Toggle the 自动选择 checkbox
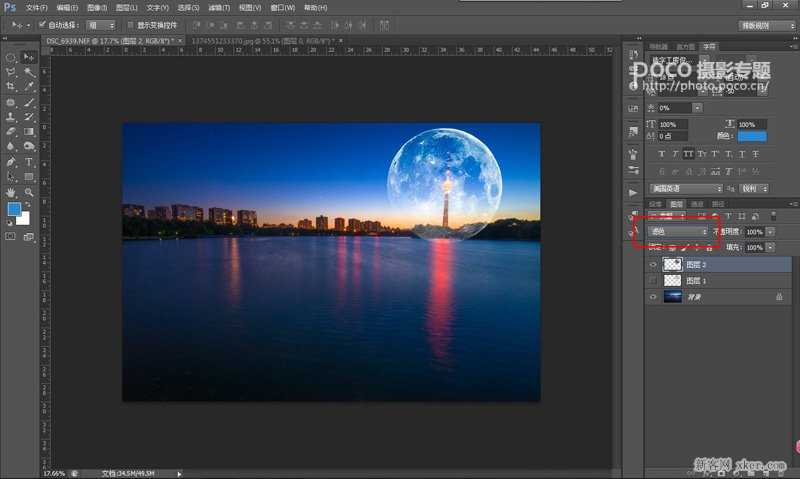800x479 pixels. [x=43, y=24]
